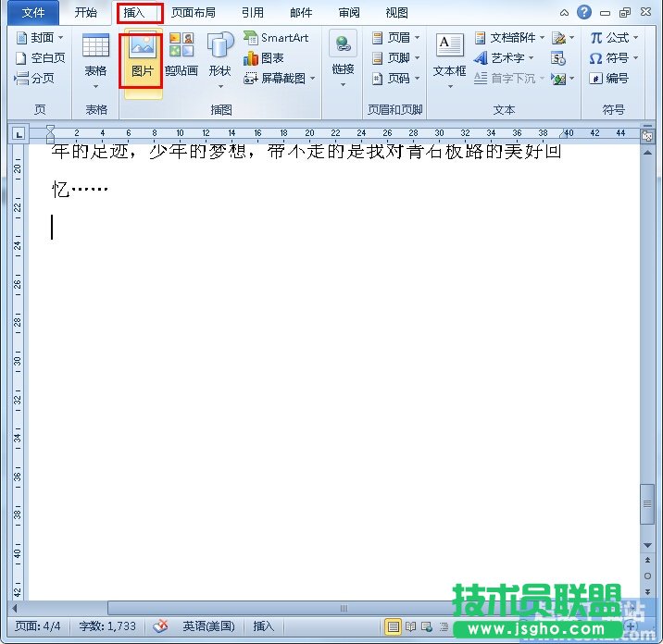663x644 pixels.
Task: Switch to outline view
Action: tap(444, 626)
